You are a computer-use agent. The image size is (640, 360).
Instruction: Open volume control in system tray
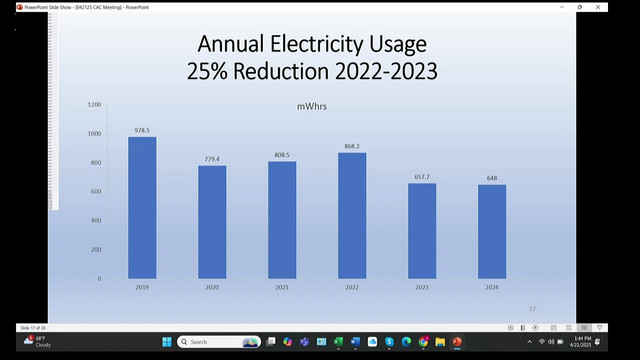pyautogui.click(x=551, y=342)
